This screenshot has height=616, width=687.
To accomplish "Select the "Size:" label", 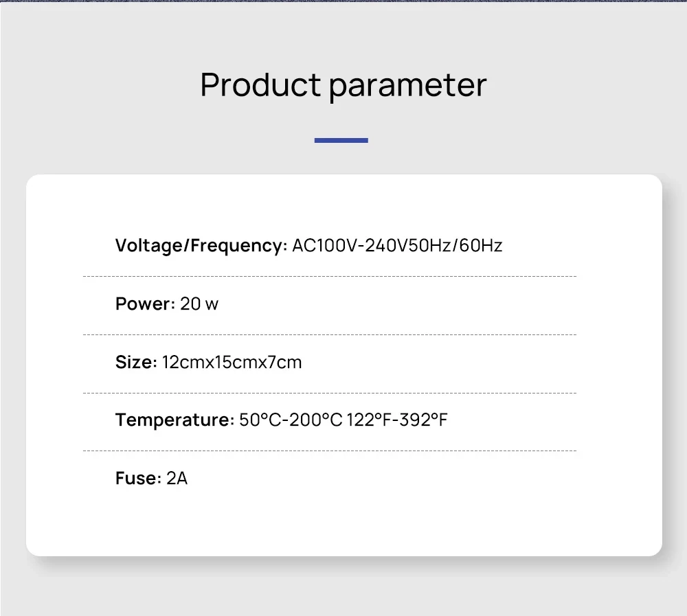I will pyautogui.click(x=137, y=362).
